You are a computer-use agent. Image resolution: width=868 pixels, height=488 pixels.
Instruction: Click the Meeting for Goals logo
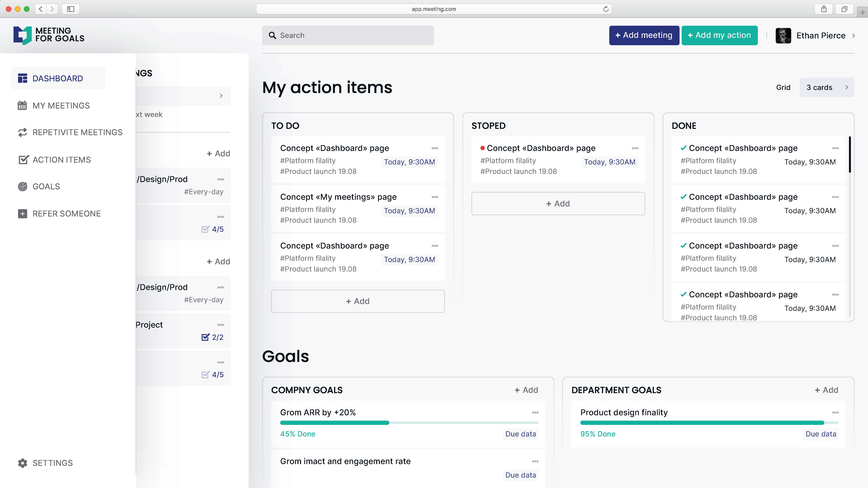pos(49,35)
